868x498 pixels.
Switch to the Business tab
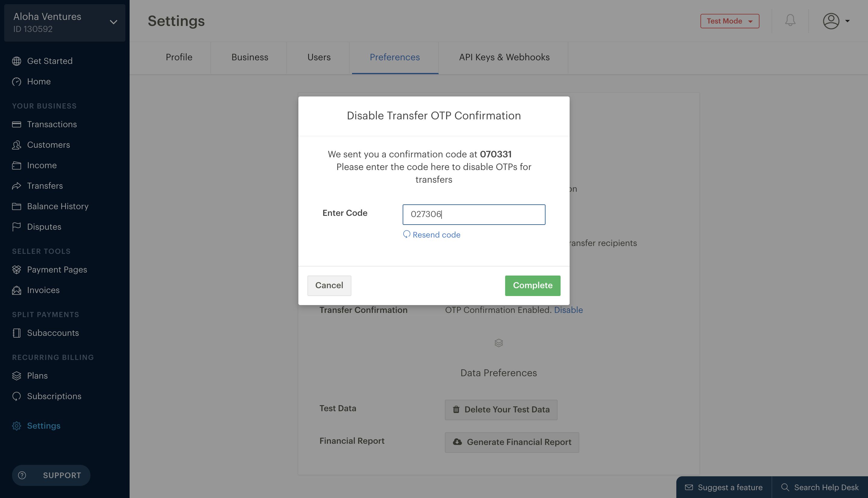point(250,57)
